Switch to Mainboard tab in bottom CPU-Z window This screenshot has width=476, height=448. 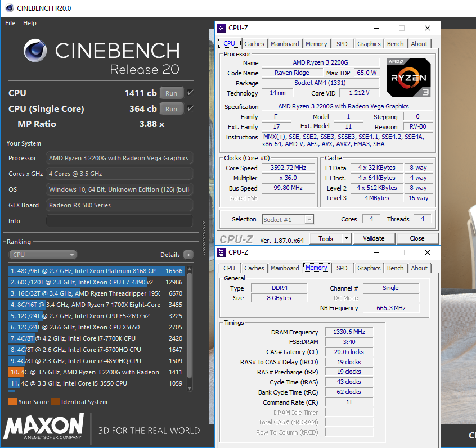coord(285,268)
